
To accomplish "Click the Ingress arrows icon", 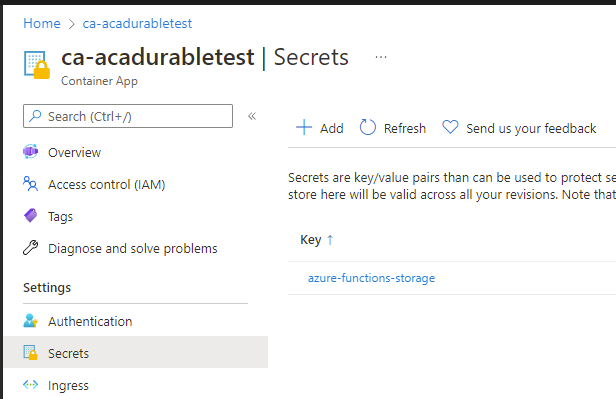I will point(31,384).
